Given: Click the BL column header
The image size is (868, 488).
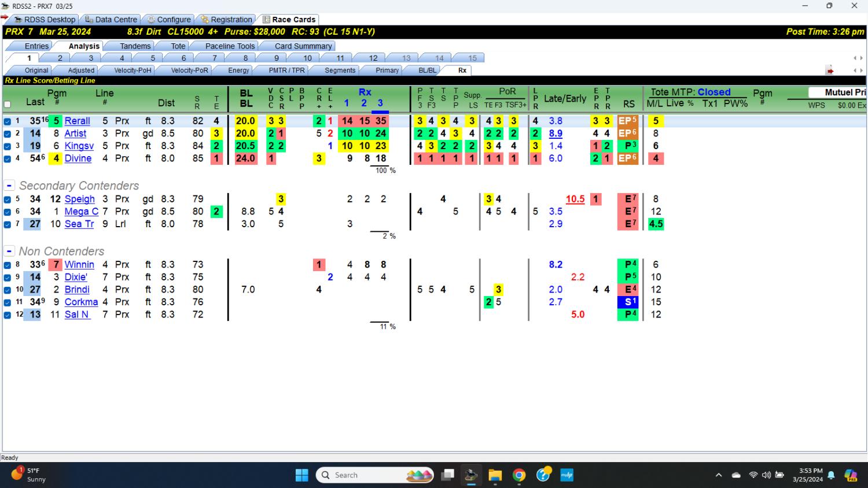Looking at the screenshot, I should click(246, 98).
